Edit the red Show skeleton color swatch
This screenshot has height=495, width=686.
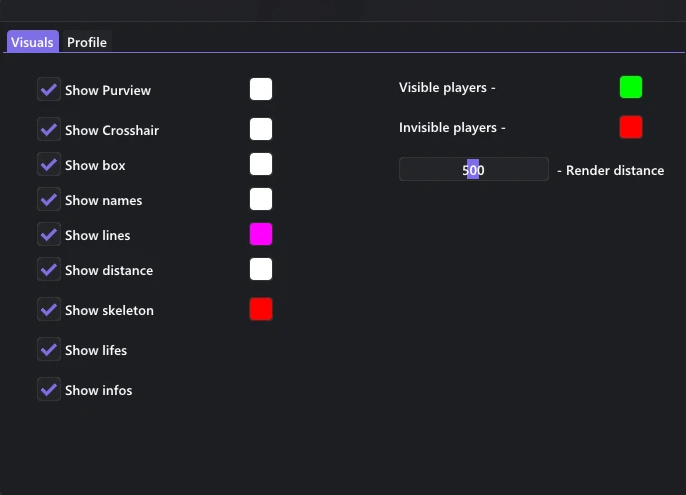[261, 309]
